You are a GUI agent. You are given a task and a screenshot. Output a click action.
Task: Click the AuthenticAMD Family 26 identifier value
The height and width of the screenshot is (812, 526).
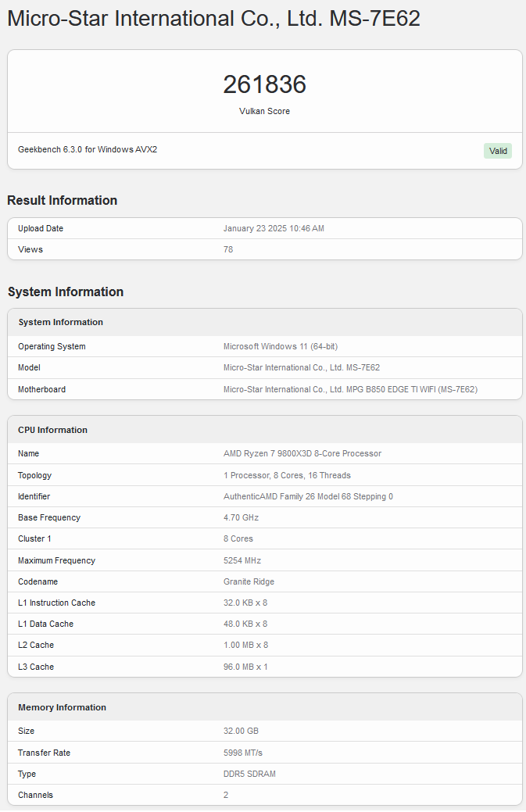[308, 496]
